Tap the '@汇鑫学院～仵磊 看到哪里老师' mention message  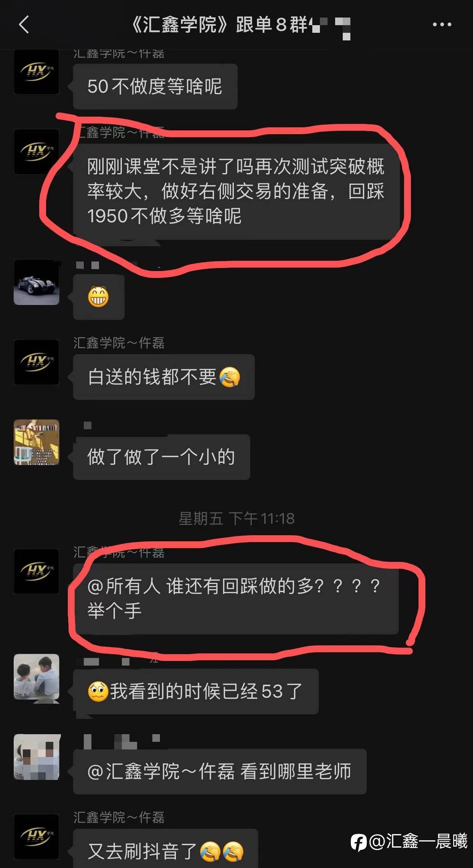tap(220, 772)
